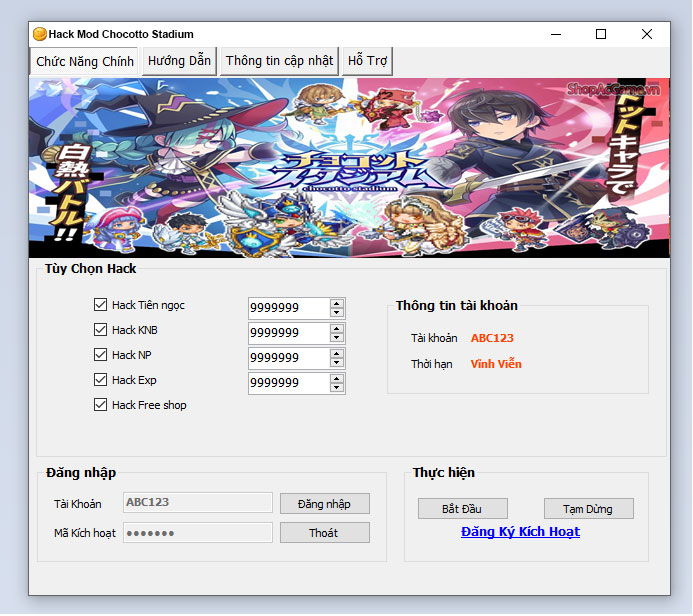Screen dimensions: 693x616
Task: Click the Mã Kích hoạt password field
Action: (198, 533)
